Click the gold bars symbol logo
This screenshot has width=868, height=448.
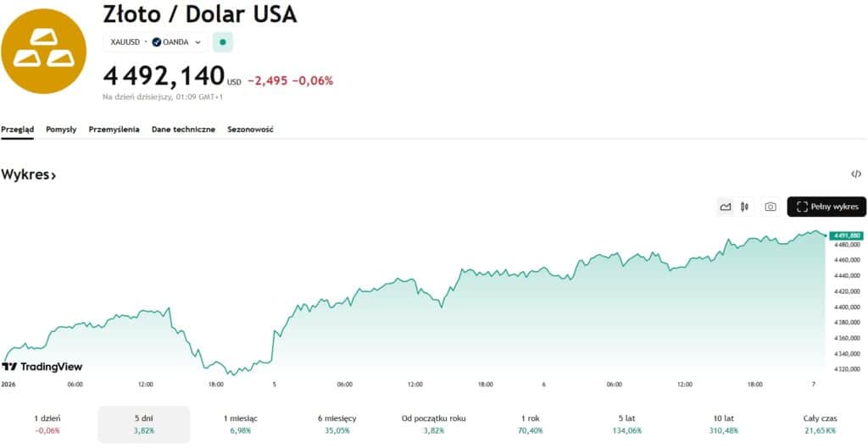[x=43, y=51]
